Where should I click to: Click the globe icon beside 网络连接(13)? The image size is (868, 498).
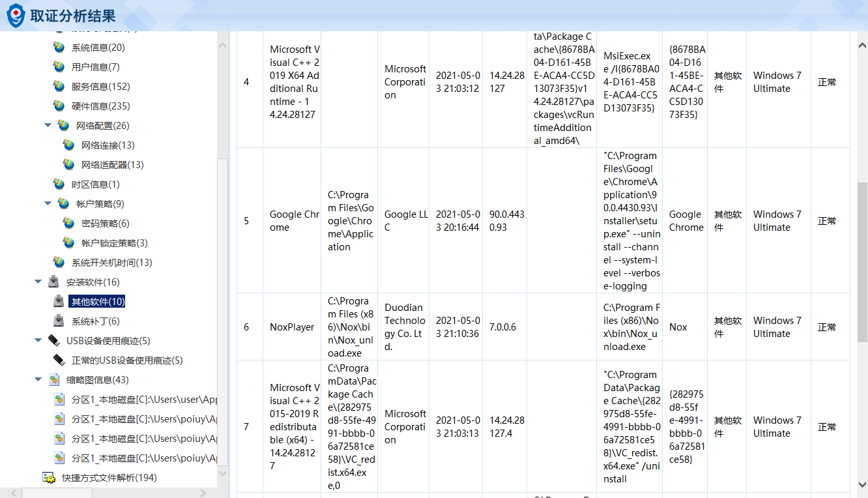(68, 145)
